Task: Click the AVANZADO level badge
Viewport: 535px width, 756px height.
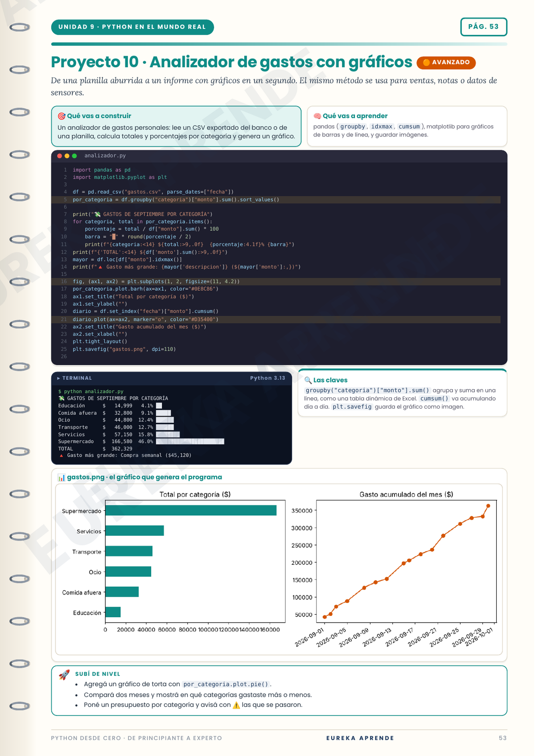Action: (446, 62)
